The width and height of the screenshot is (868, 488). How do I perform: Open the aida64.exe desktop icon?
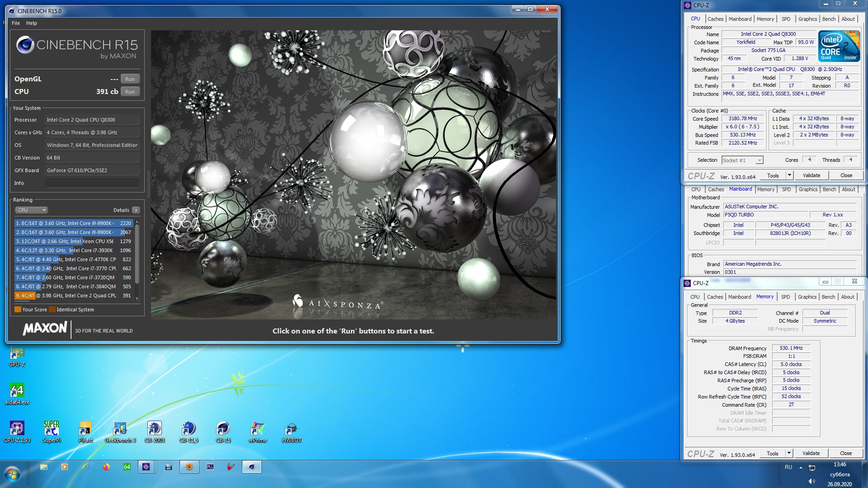pyautogui.click(x=17, y=394)
